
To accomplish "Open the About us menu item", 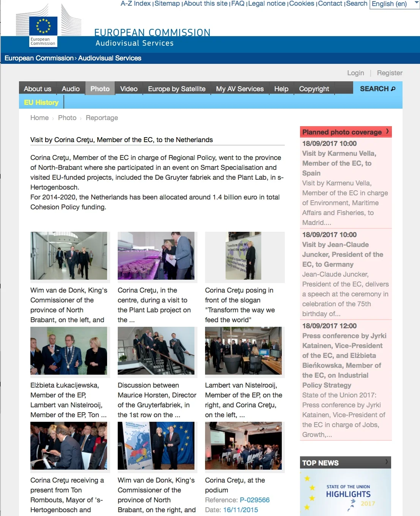I will tap(38, 89).
